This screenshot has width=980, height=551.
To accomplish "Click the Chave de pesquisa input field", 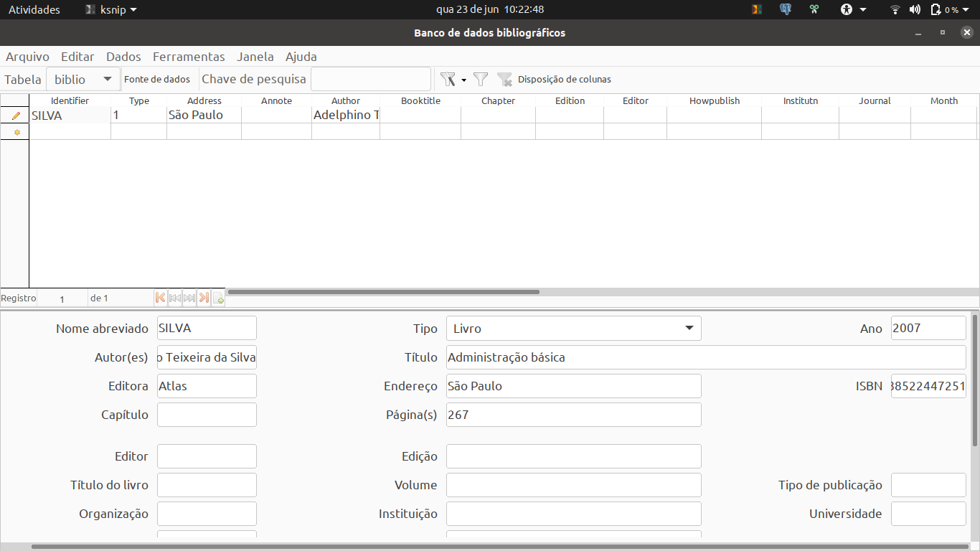I will click(x=371, y=79).
